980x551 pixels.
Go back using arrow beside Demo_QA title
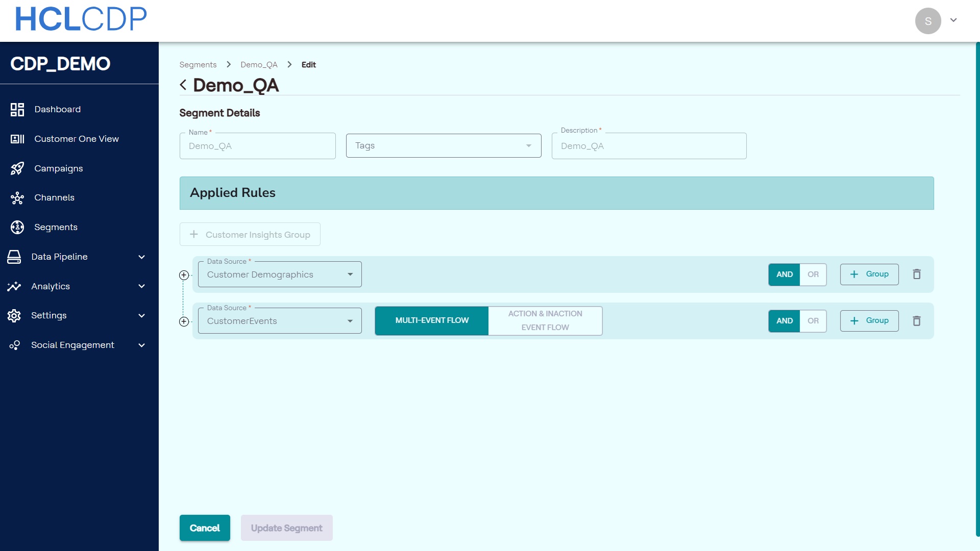tap(183, 85)
